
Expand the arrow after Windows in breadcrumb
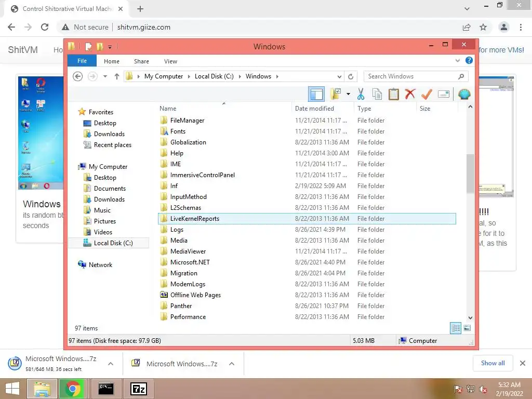pyautogui.click(x=277, y=76)
